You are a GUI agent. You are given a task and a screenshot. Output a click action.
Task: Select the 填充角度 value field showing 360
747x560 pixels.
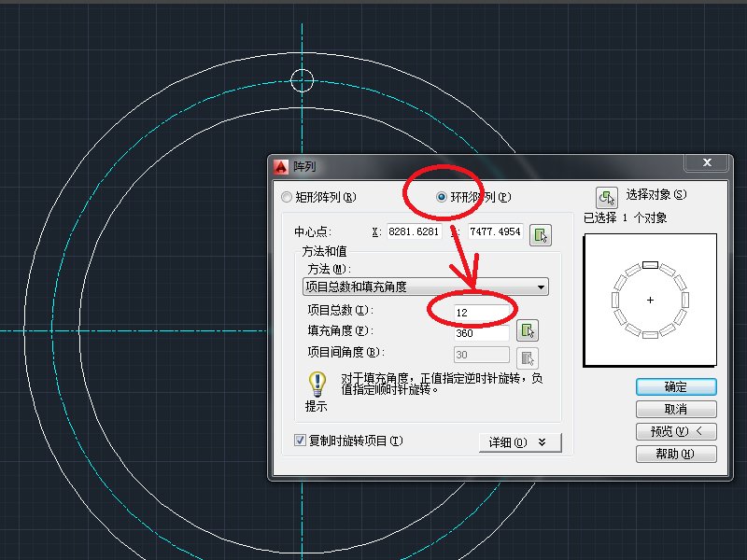(x=481, y=331)
